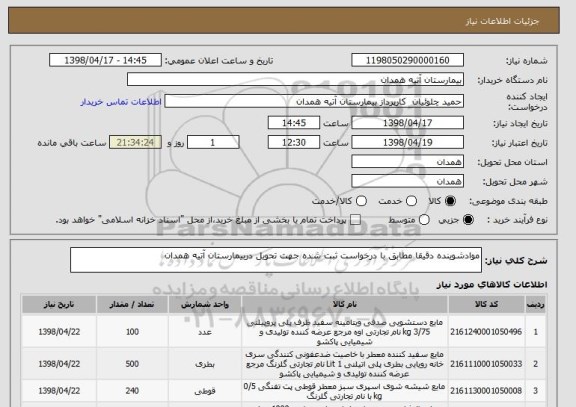The height and width of the screenshot is (407, 576).
Task: Click the creation date field 1398/04/17
Action: tap(407, 123)
